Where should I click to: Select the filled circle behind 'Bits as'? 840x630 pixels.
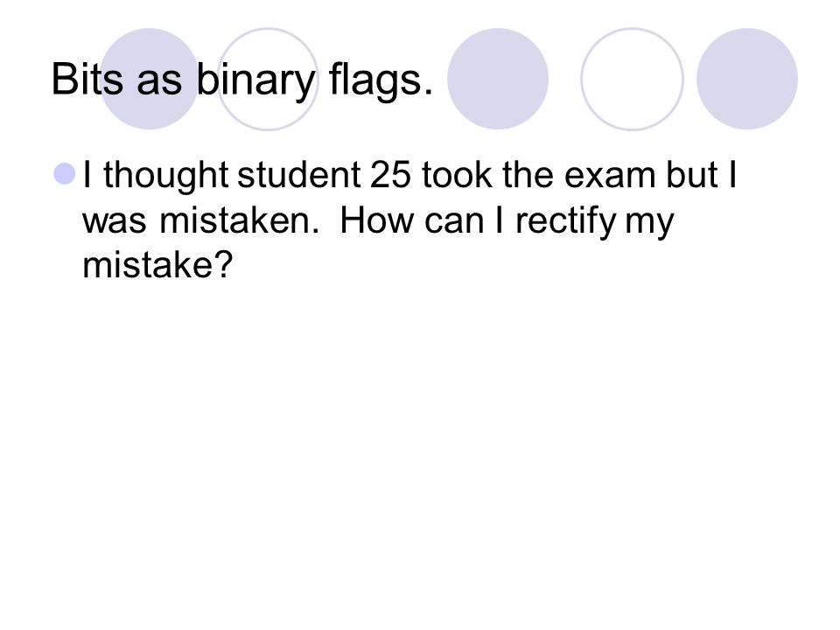(x=150, y=79)
